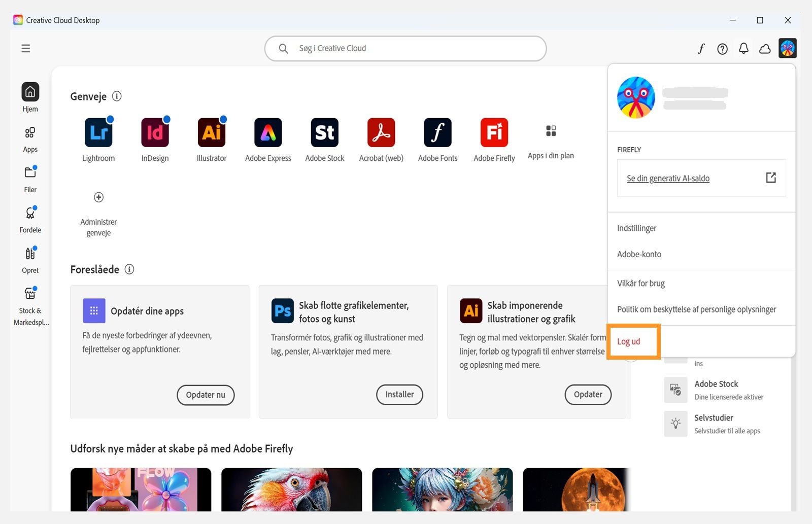The width and height of the screenshot is (812, 524).
Task: Open Adobe Express shortcut
Action: coord(268,132)
